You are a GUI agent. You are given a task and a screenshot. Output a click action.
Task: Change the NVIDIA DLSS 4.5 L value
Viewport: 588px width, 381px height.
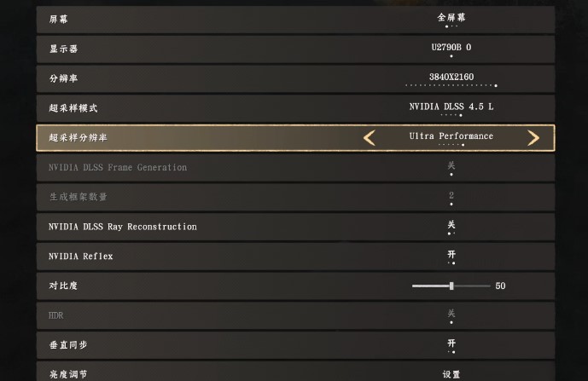click(x=451, y=107)
